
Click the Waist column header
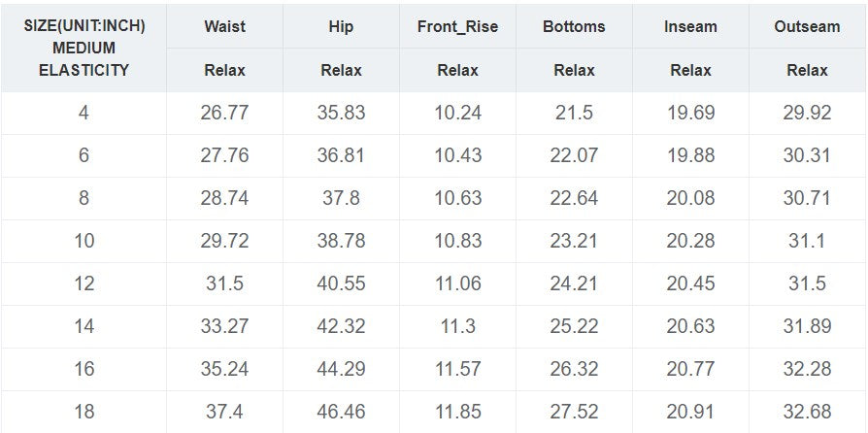[224, 26]
